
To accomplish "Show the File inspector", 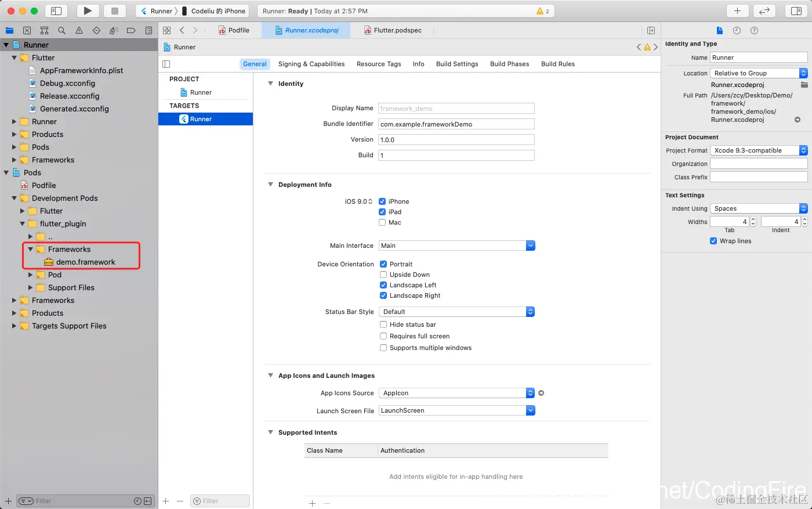I will (719, 30).
